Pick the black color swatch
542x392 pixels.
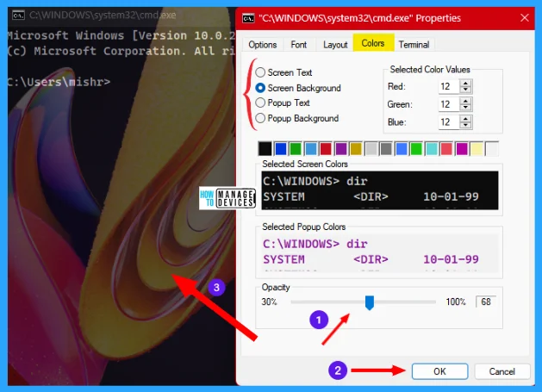265,149
